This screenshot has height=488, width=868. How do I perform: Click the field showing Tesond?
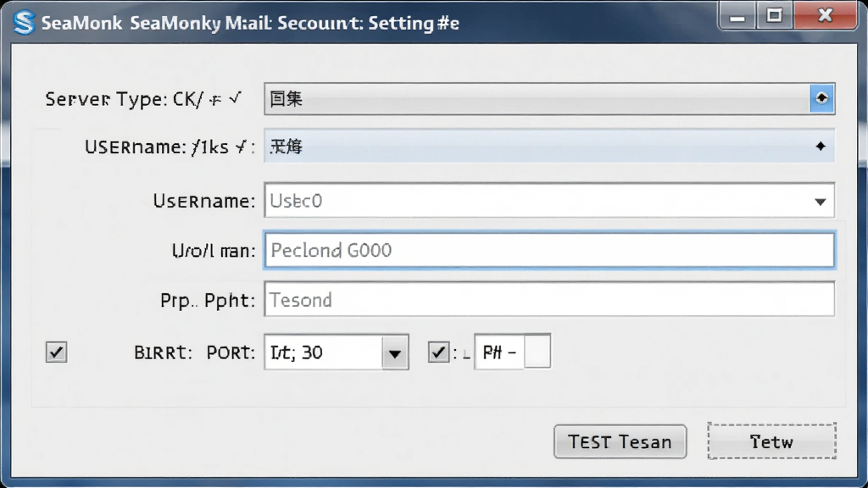point(549,299)
